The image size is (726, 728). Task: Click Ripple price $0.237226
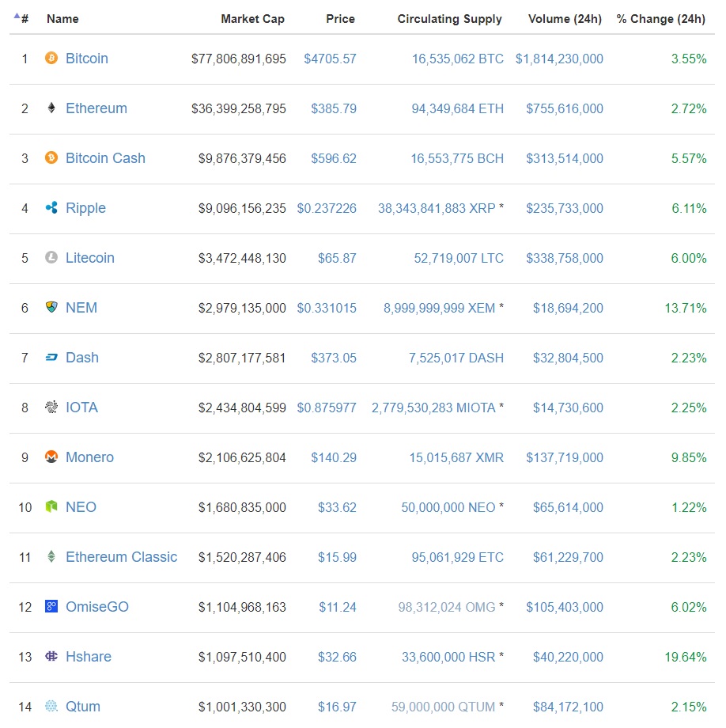327,208
